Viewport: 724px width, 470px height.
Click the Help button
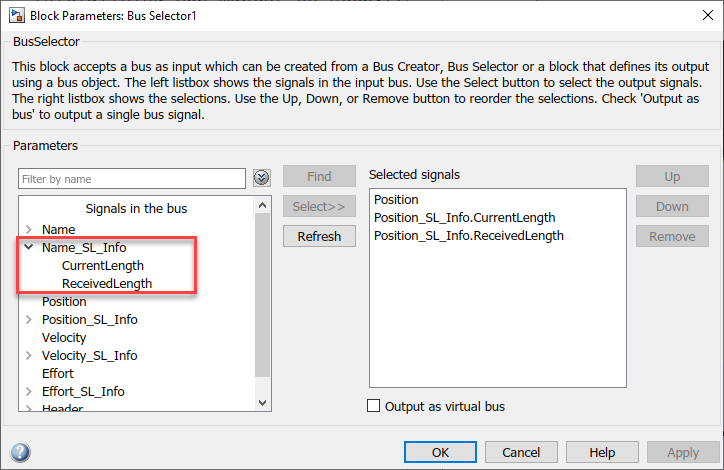click(601, 452)
